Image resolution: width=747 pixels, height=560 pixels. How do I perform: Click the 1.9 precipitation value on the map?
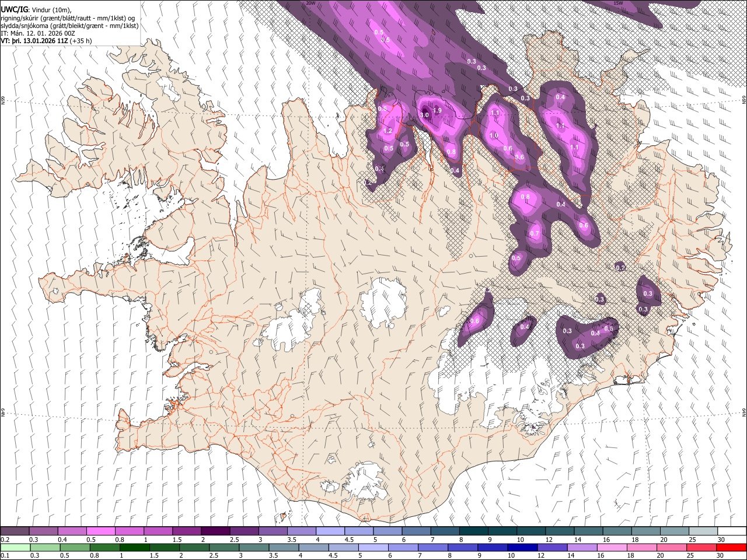(x=438, y=111)
